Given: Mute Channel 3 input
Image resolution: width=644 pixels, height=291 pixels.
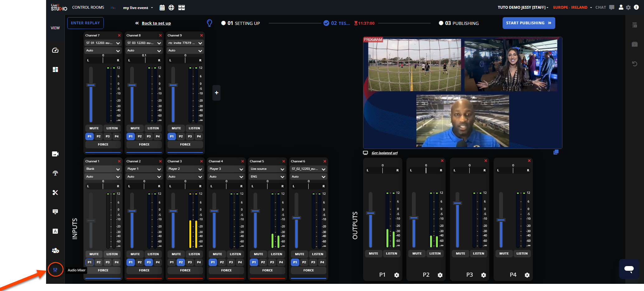Looking at the screenshot, I should click(x=176, y=254).
